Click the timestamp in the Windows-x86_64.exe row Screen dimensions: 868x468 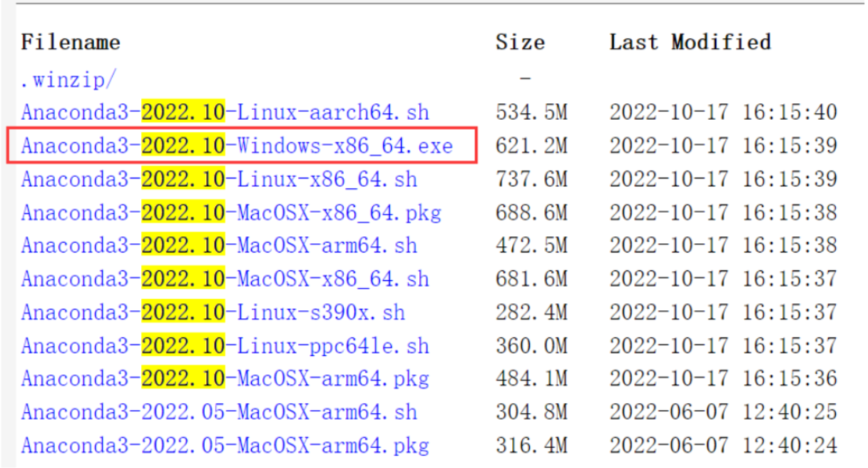click(723, 146)
